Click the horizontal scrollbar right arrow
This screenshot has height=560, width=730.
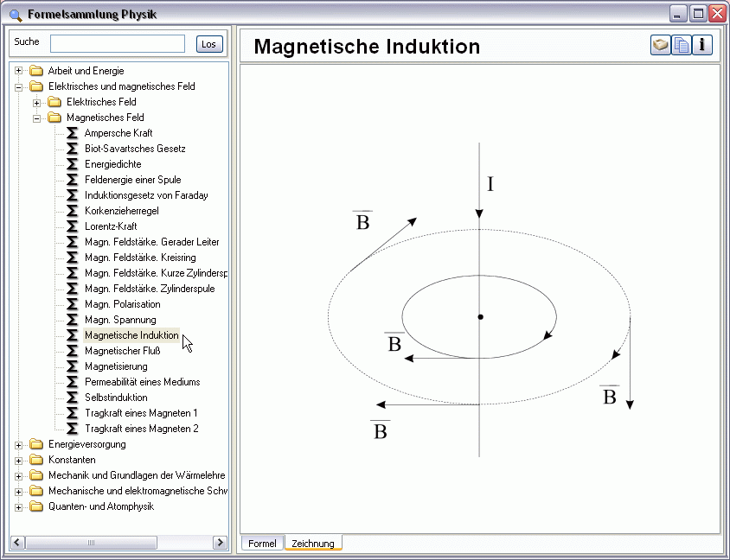(222, 543)
